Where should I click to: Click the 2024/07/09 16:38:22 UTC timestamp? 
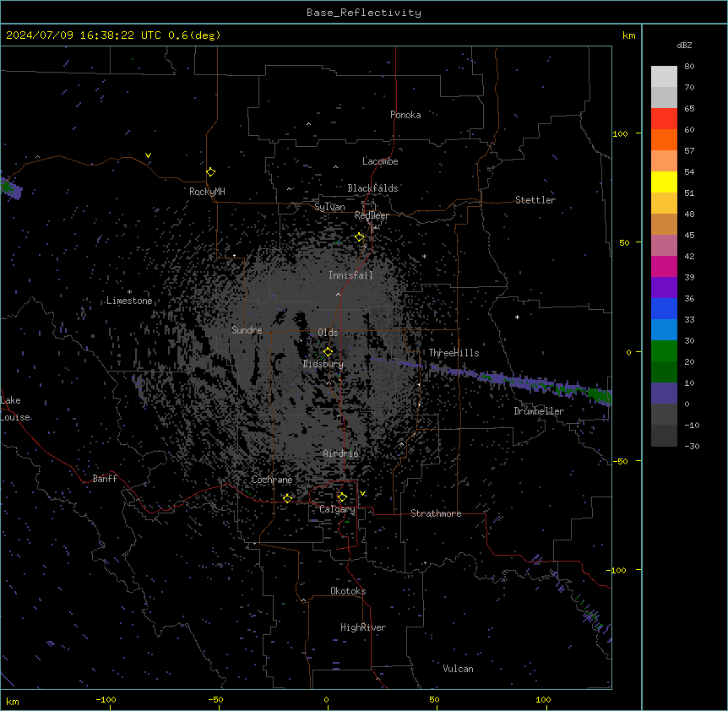pos(84,35)
